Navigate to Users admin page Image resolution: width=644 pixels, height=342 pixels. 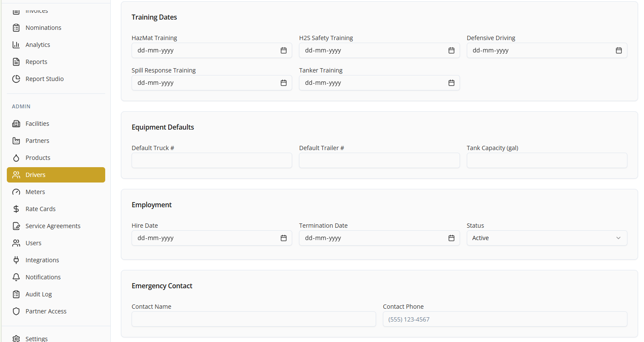[56, 243]
